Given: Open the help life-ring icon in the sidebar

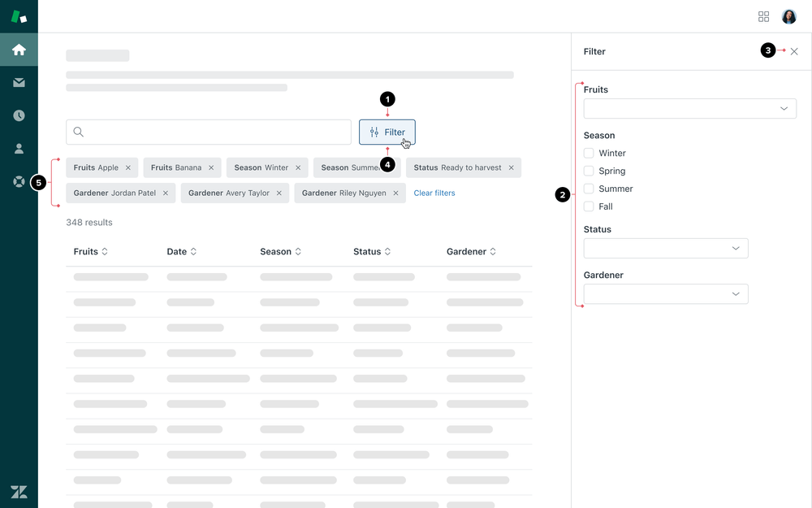Looking at the screenshot, I should [x=19, y=181].
